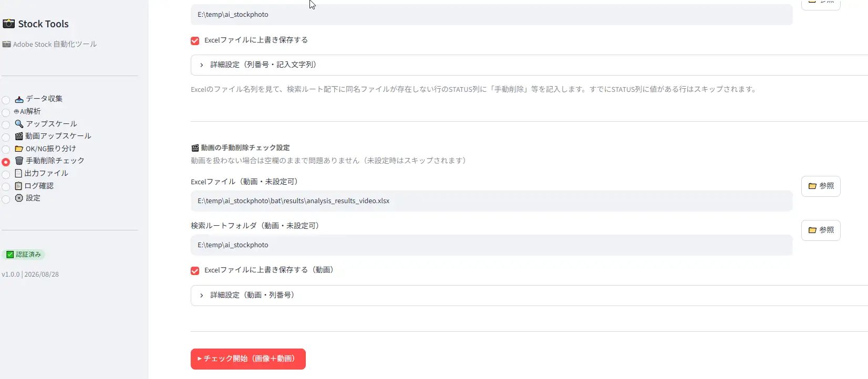Select the ログ確認 radio button

coord(6,187)
